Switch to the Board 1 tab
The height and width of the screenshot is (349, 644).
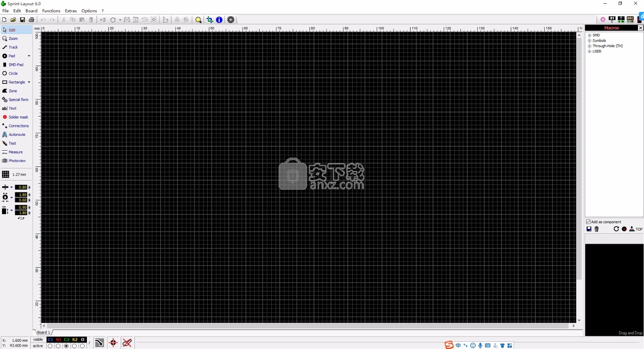[x=43, y=332]
